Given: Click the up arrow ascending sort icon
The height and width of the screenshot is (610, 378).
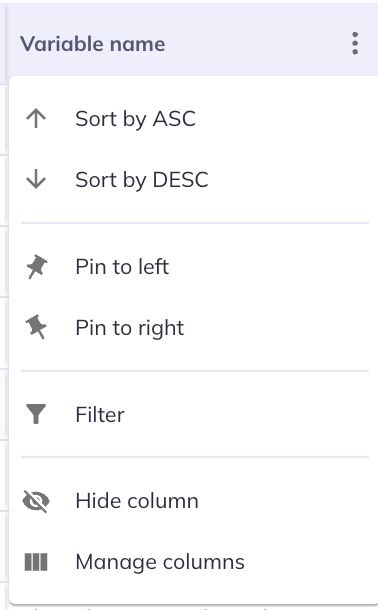Looking at the screenshot, I should (x=36, y=118).
